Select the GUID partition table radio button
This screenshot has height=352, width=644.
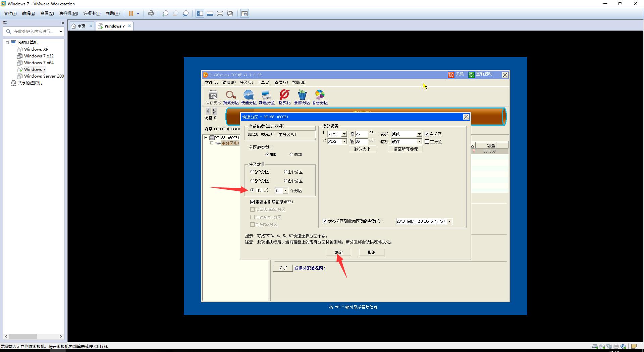point(291,154)
